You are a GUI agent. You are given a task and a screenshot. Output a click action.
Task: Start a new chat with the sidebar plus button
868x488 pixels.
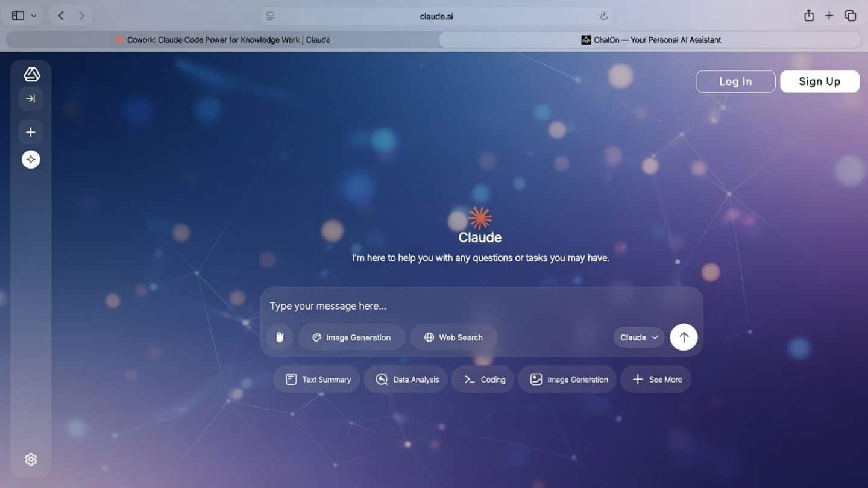pyautogui.click(x=31, y=132)
